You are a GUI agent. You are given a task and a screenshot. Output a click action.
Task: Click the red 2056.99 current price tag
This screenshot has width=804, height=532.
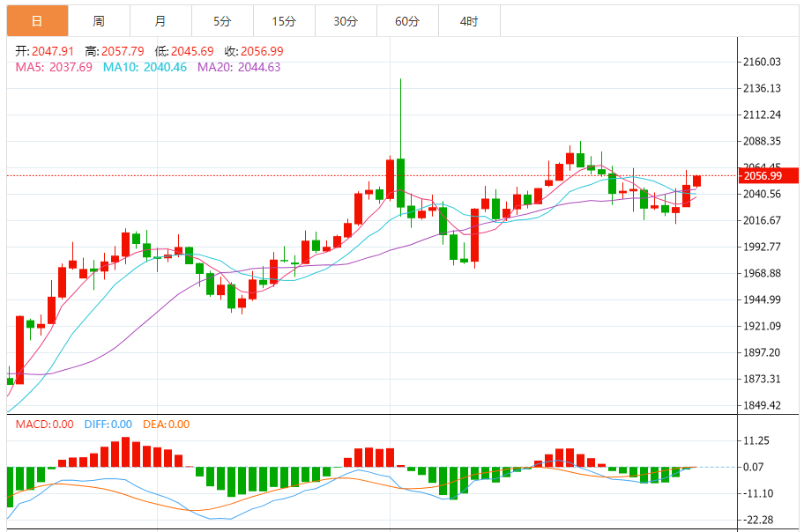click(x=768, y=176)
